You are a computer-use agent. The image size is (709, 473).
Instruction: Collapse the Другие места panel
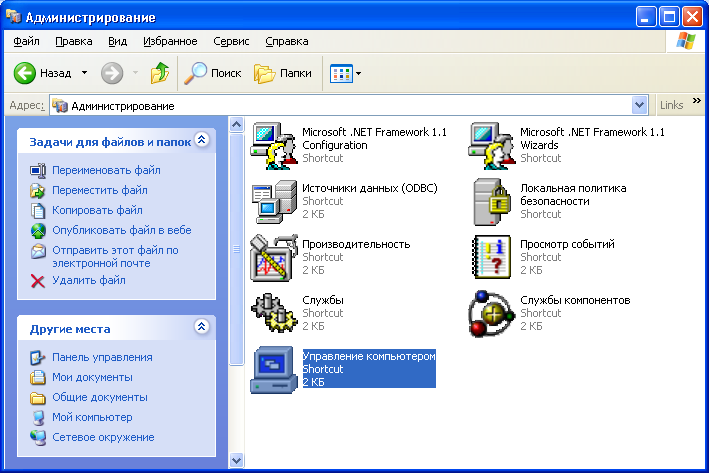pos(202,326)
